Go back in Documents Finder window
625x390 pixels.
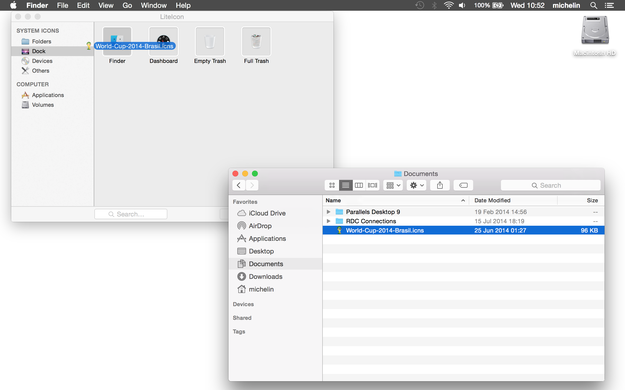(238, 185)
